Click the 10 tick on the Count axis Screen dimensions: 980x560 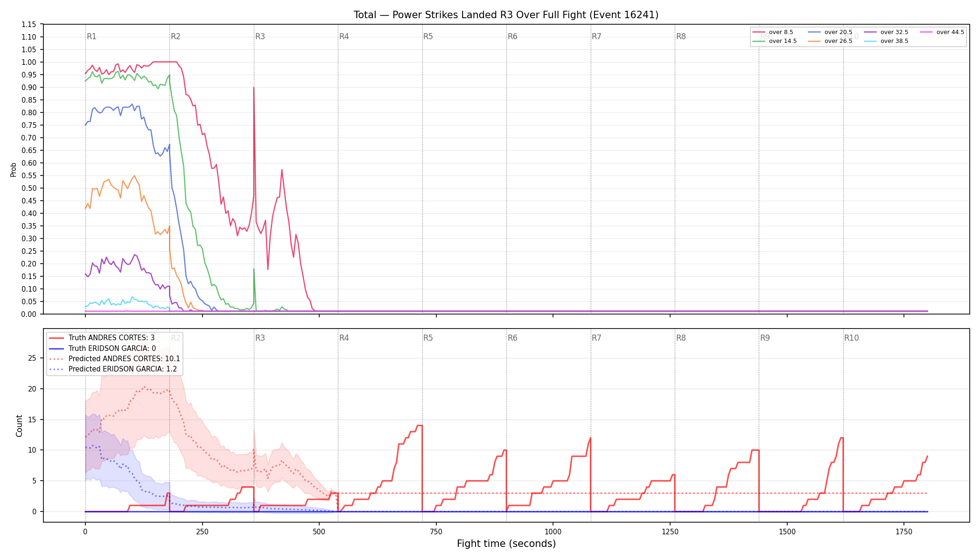32,450
